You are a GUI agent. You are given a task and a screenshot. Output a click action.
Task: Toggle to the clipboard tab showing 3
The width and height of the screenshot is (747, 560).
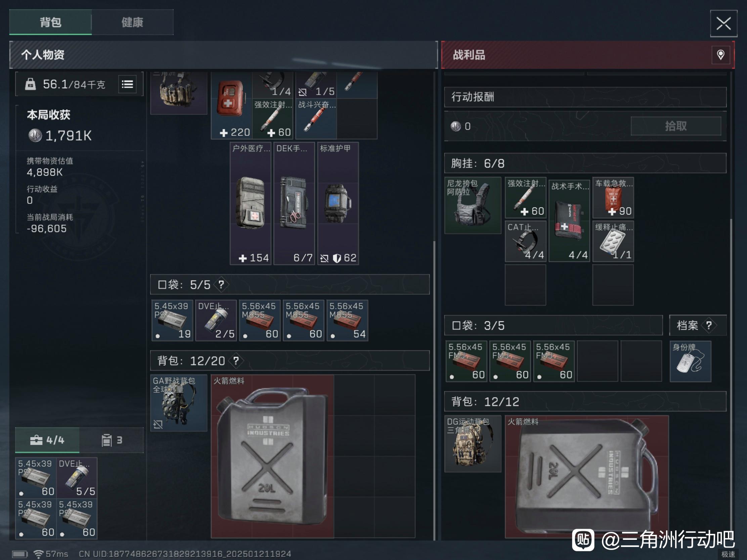pyautogui.click(x=112, y=440)
